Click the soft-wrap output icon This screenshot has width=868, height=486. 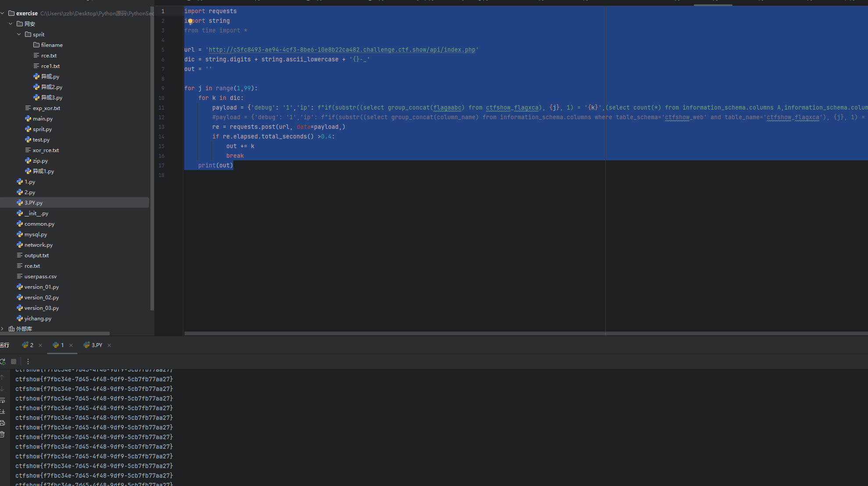[x=3, y=400]
